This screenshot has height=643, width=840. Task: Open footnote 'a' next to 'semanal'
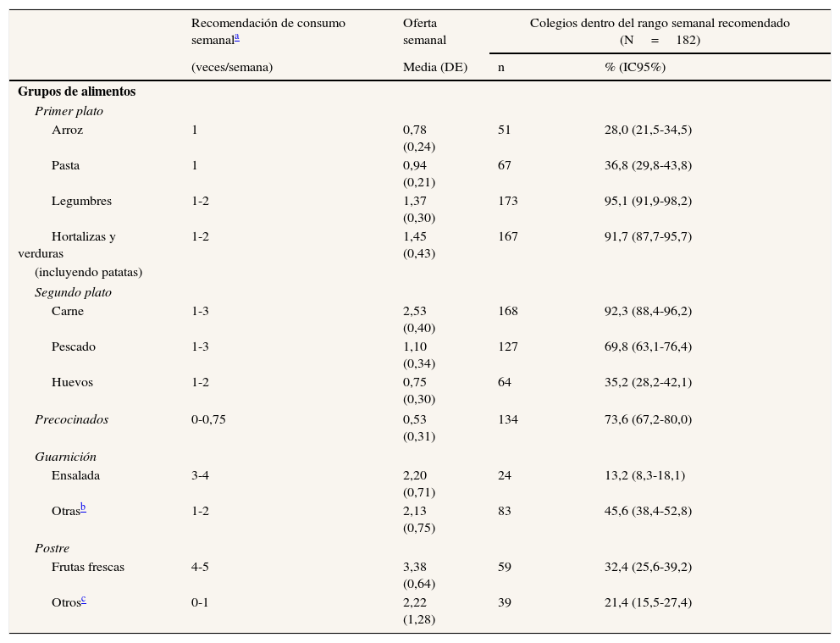236,37
